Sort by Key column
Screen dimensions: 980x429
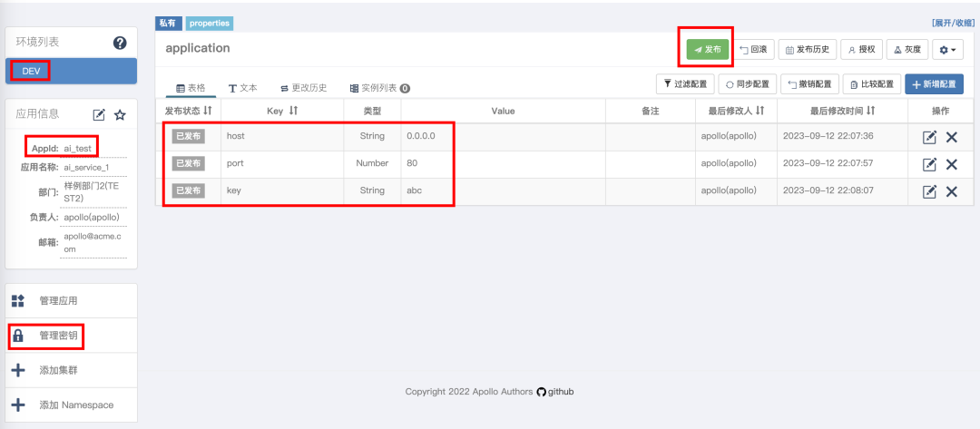[x=282, y=111]
